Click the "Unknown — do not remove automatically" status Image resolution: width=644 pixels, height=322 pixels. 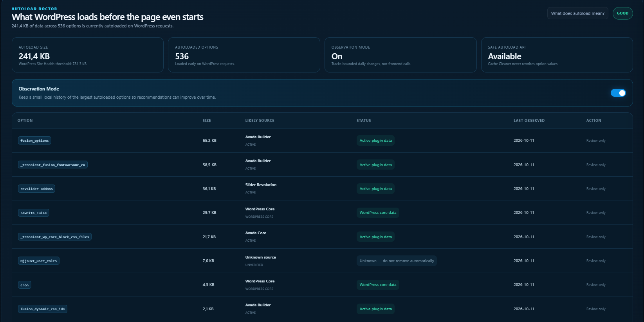397,261
